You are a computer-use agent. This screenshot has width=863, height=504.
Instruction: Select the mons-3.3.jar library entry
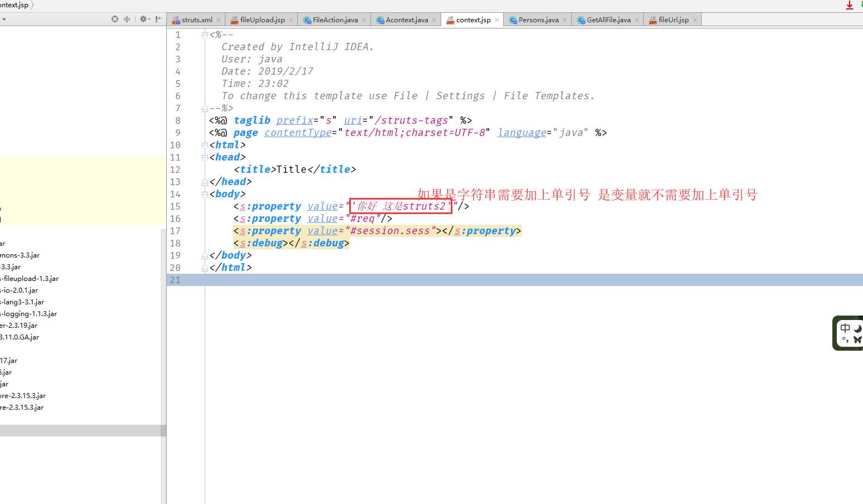point(20,255)
